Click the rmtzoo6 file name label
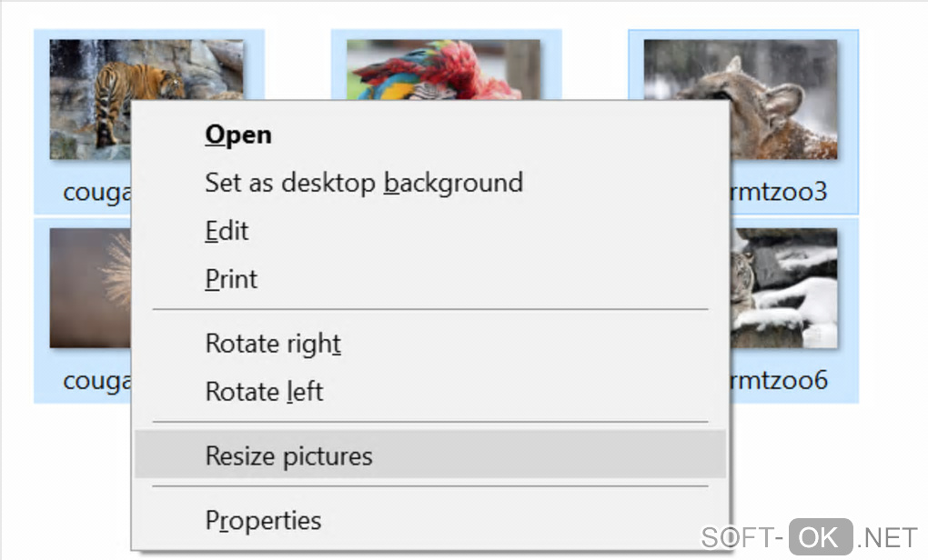Viewport: 928px width, 560px height. click(x=779, y=379)
